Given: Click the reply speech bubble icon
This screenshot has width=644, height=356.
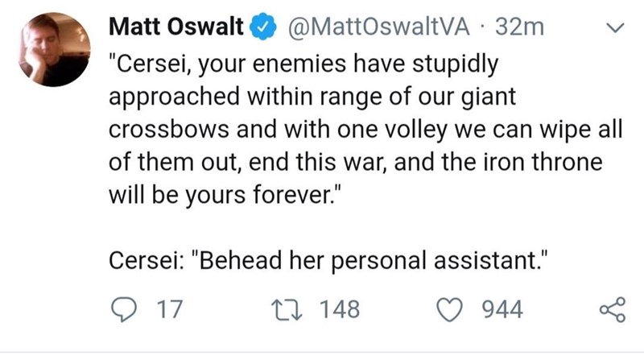Looking at the screenshot, I should [x=124, y=310].
